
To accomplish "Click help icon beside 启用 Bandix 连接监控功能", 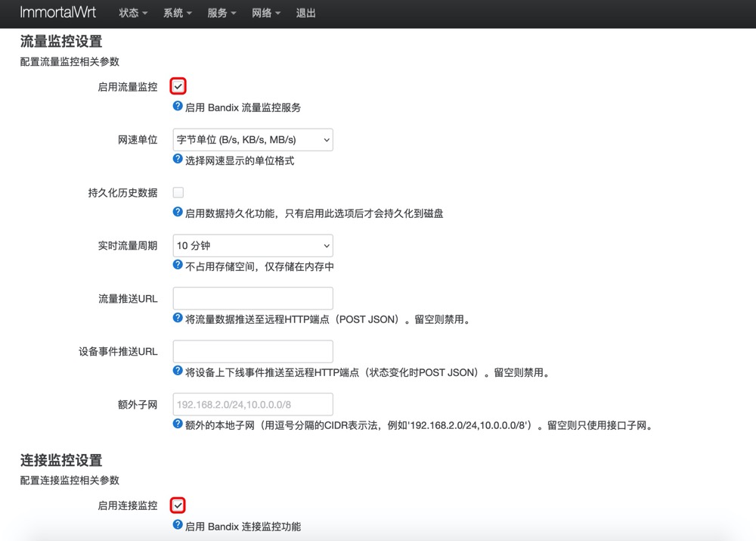I will point(178,525).
